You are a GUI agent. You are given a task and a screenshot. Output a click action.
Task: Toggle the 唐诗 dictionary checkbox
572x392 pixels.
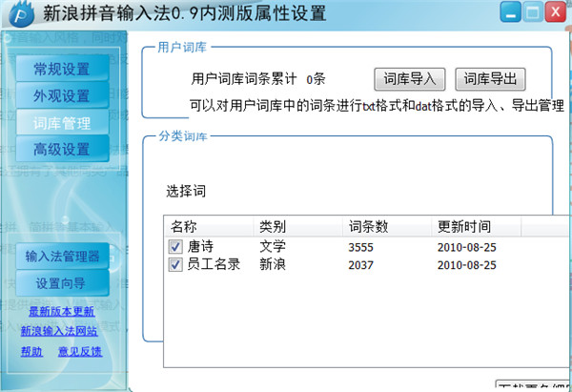[x=174, y=246]
